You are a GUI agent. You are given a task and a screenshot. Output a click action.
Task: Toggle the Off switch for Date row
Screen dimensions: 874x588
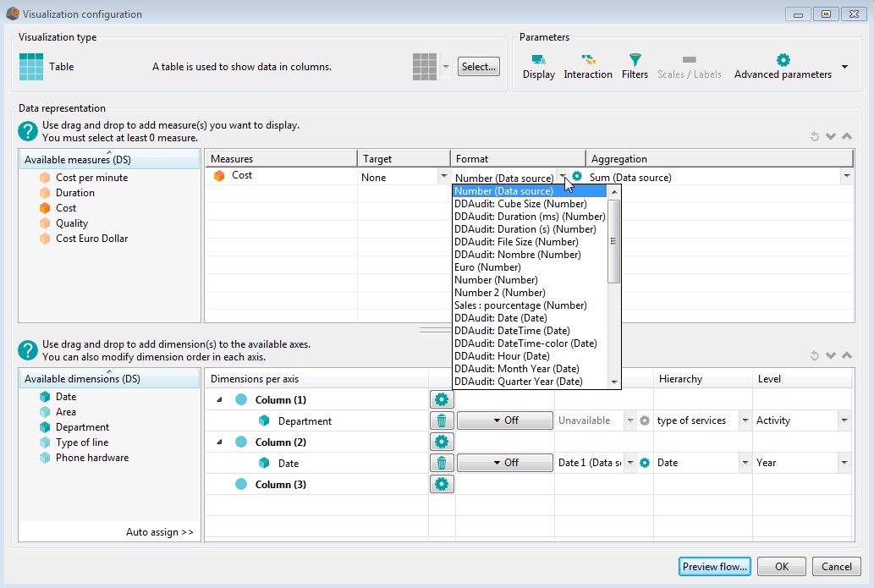coord(505,463)
